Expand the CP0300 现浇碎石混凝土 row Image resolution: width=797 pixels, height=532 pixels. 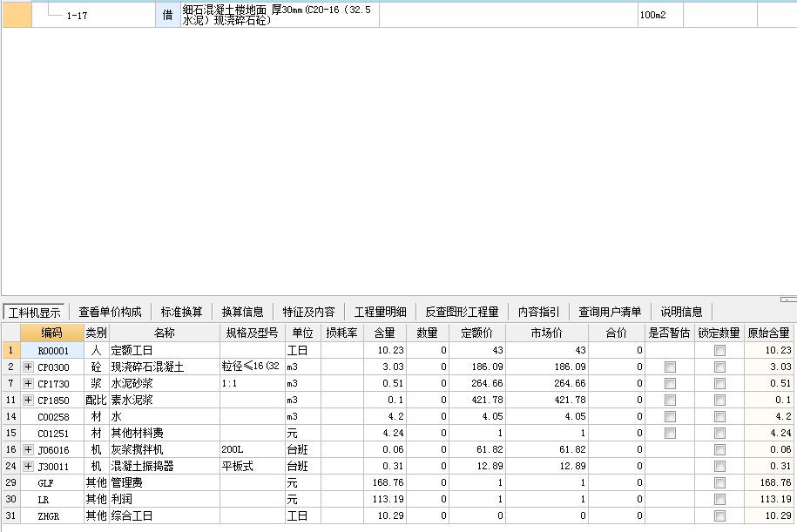click(x=28, y=367)
